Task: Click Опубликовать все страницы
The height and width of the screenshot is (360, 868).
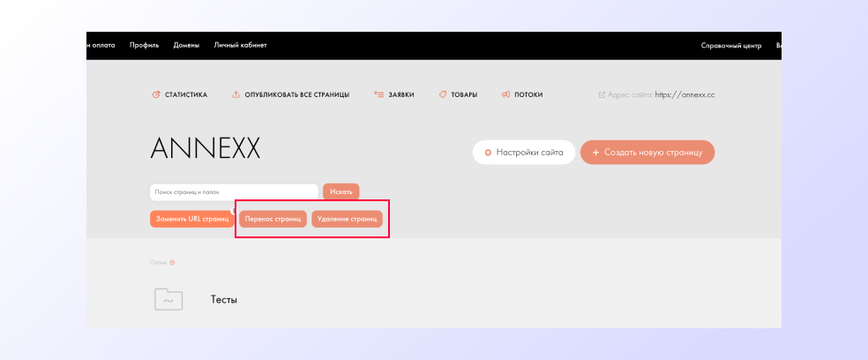Action: point(290,94)
